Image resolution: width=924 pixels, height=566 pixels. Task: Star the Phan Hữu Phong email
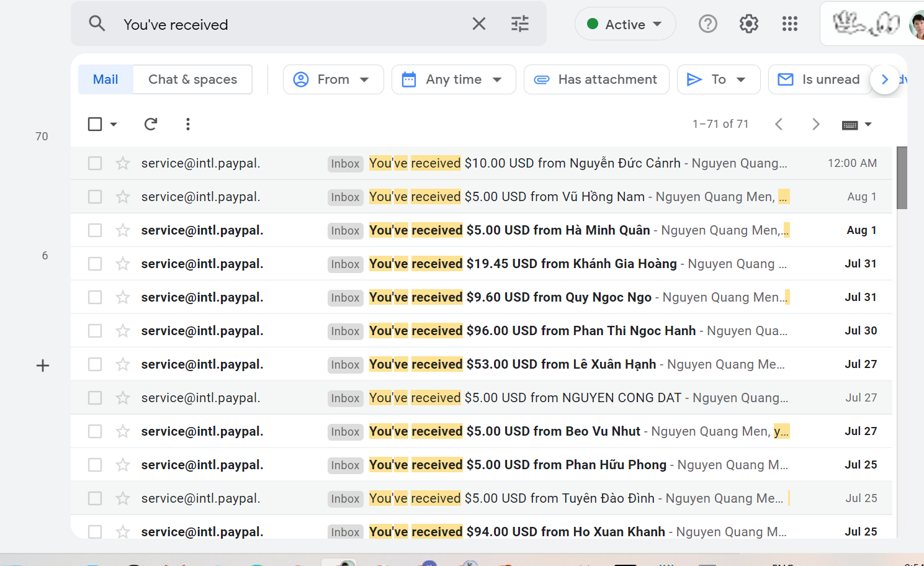[123, 465]
